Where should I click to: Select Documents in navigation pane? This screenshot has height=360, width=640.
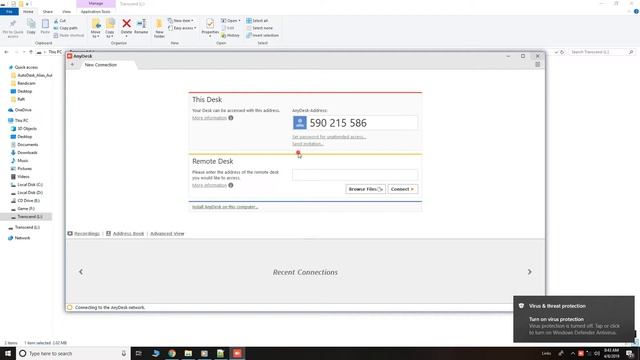coord(27,144)
